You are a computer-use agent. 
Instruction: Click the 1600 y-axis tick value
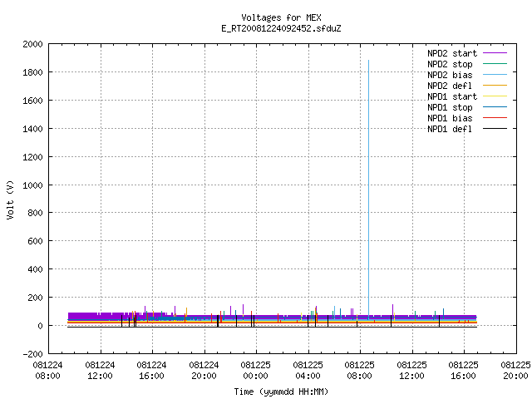(x=32, y=101)
